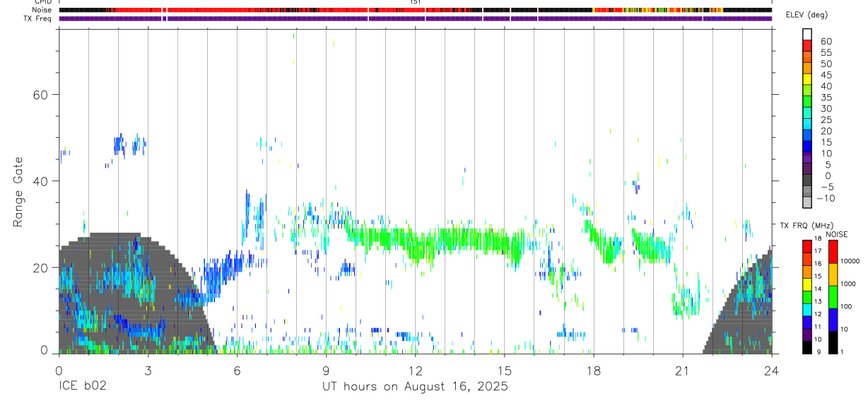Viewport: 868px width, 401px height.
Task: Click the yellow segment of the ELEV color bar
Action: [x=807, y=79]
